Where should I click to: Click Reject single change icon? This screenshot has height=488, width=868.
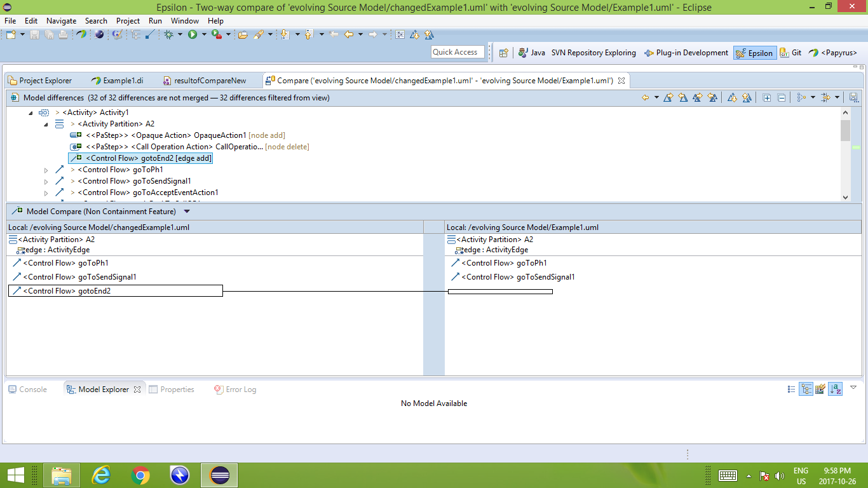pyautogui.click(x=683, y=98)
